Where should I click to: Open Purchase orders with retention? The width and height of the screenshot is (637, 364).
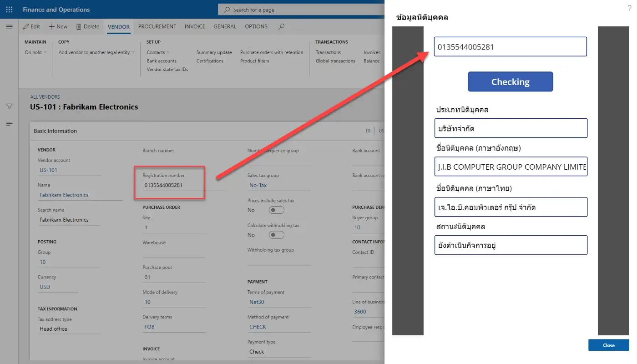coord(272,52)
